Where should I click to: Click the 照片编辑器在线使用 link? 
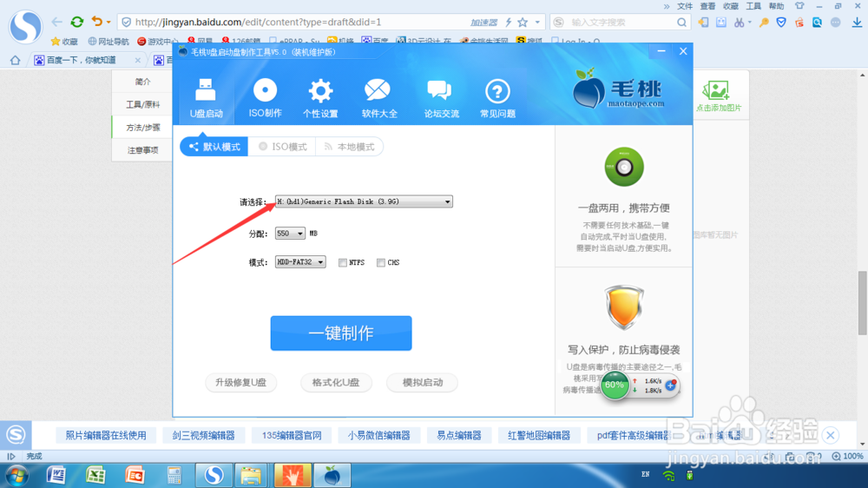pos(106,435)
